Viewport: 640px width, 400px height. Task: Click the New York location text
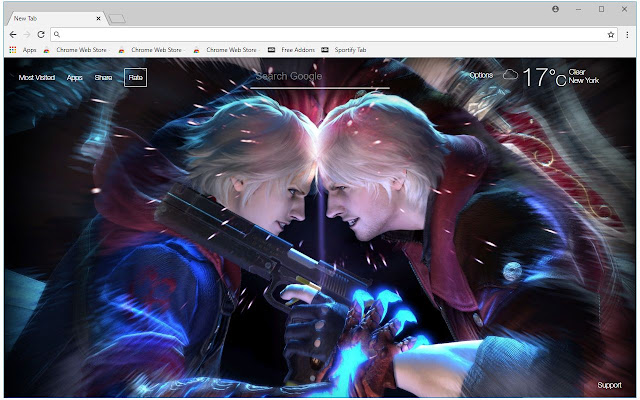tap(584, 80)
